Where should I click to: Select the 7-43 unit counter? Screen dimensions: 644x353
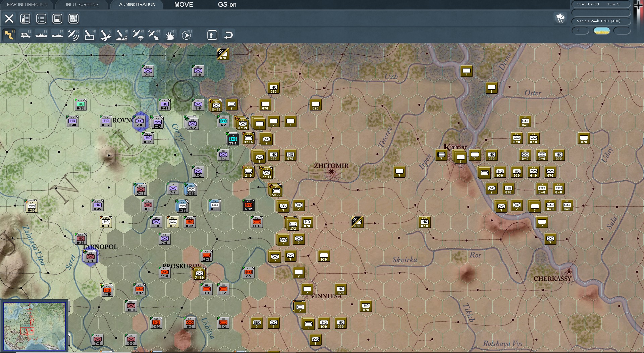141,189
